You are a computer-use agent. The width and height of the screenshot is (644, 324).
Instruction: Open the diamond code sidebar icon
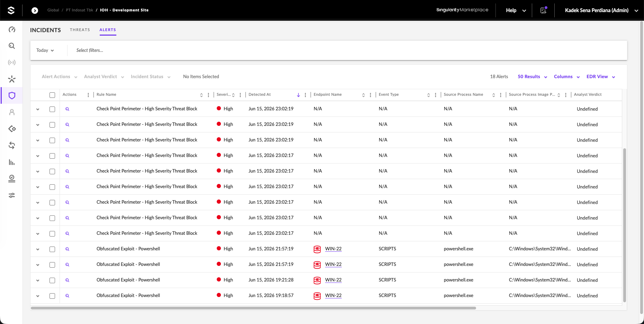12,129
